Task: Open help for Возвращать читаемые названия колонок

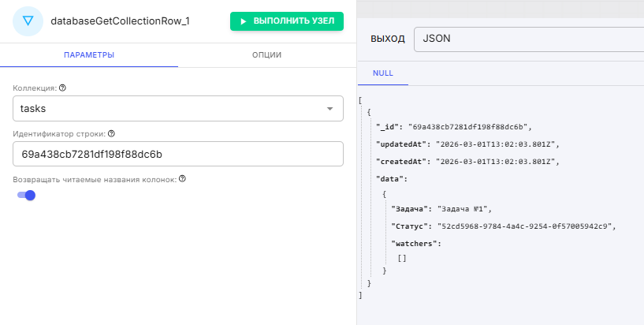Action: pyautogui.click(x=182, y=179)
